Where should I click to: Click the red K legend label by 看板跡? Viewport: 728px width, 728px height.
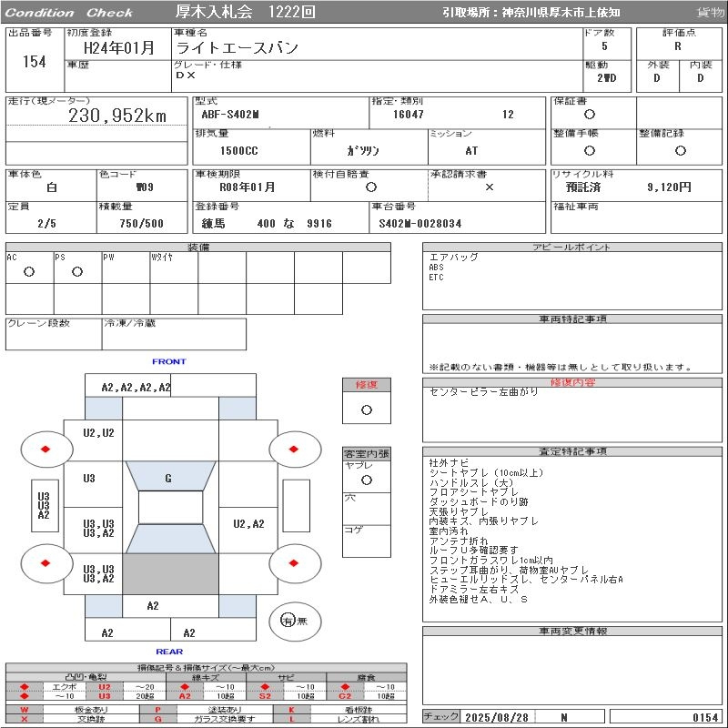[x=291, y=710]
